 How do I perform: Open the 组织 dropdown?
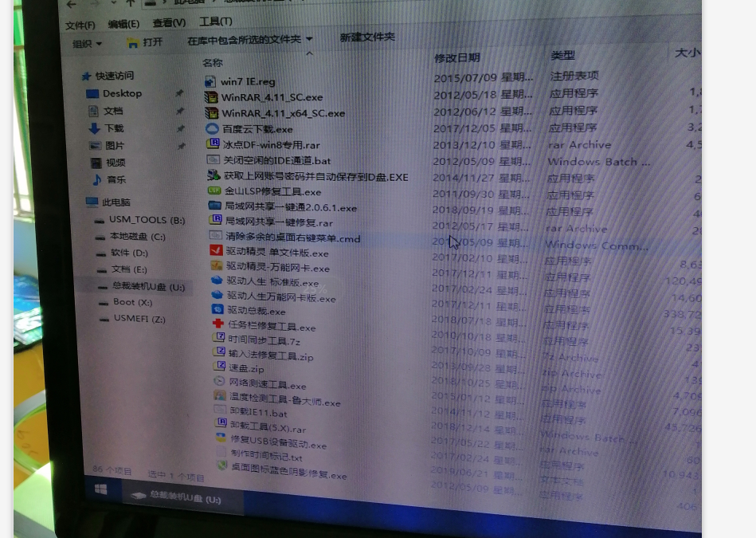[x=88, y=43]
